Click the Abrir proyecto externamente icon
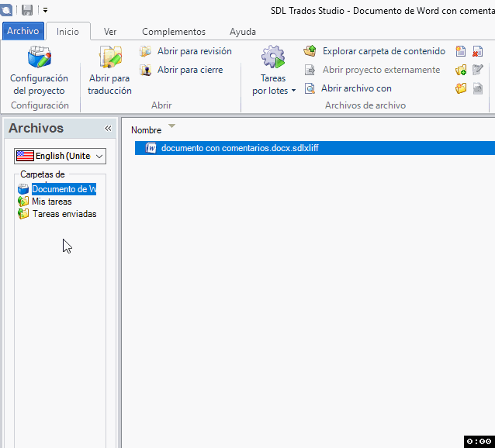 (x=310, y=70)
